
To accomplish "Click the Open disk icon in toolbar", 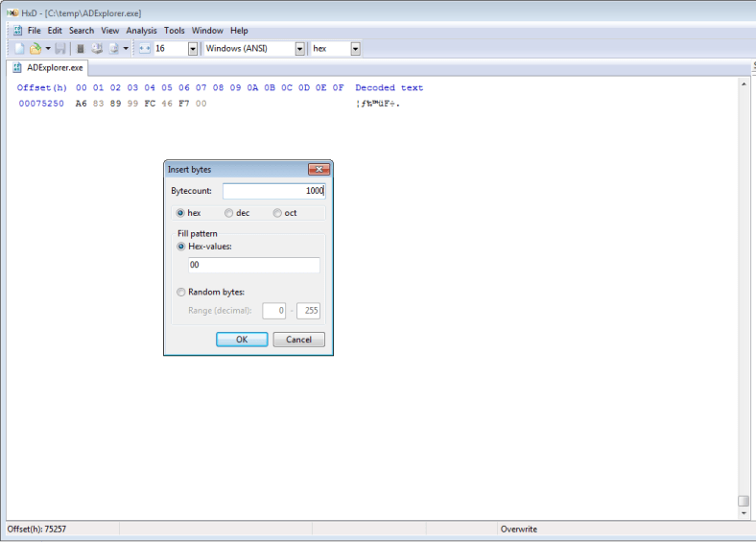I will 97,48.
